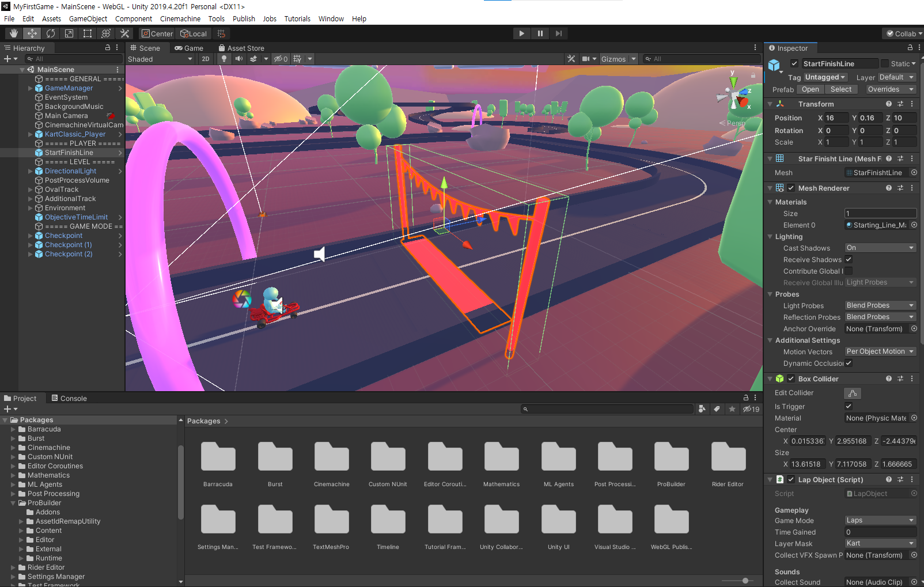Open prefab Overrides dropdown button
This screenshot has width=924, height=587.
tap(891, 89)
